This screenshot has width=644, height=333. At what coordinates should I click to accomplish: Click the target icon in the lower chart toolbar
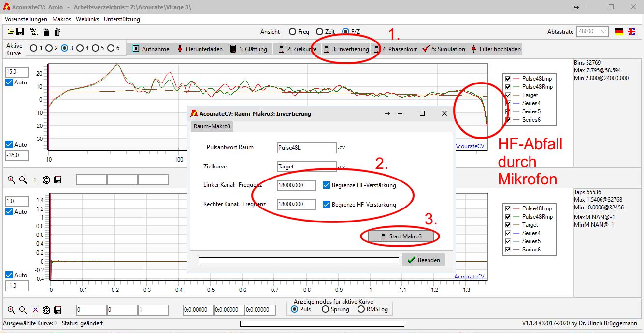[46, 310]
